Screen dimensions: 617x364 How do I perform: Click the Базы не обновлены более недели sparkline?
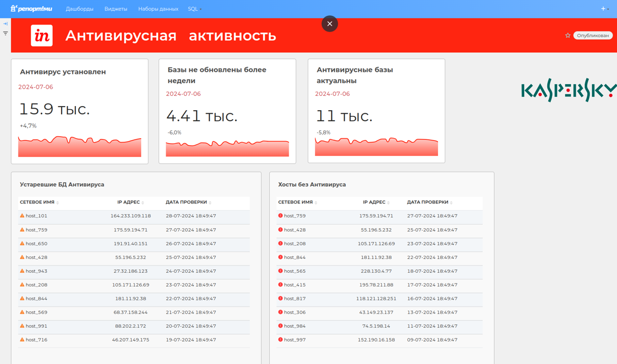point(227,148)
